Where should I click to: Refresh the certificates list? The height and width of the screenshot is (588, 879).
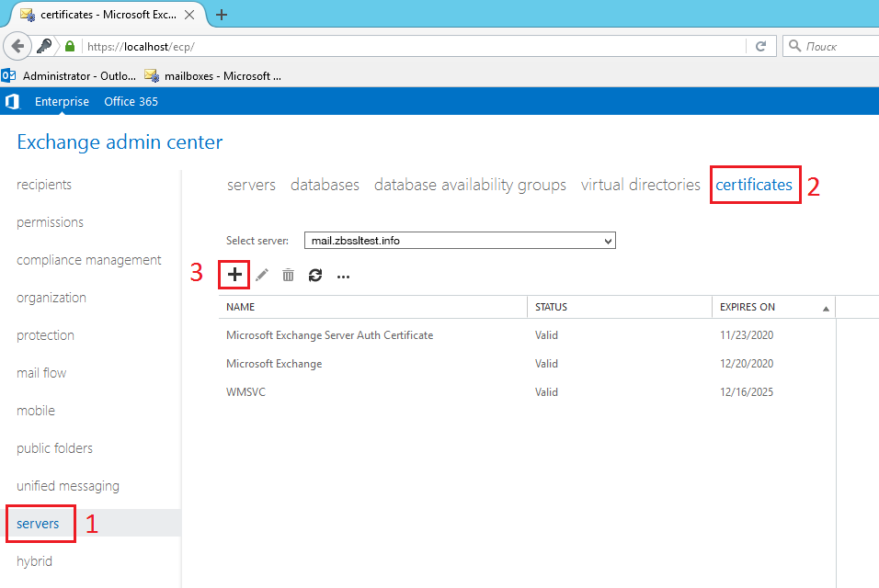[x=315, y=275]
